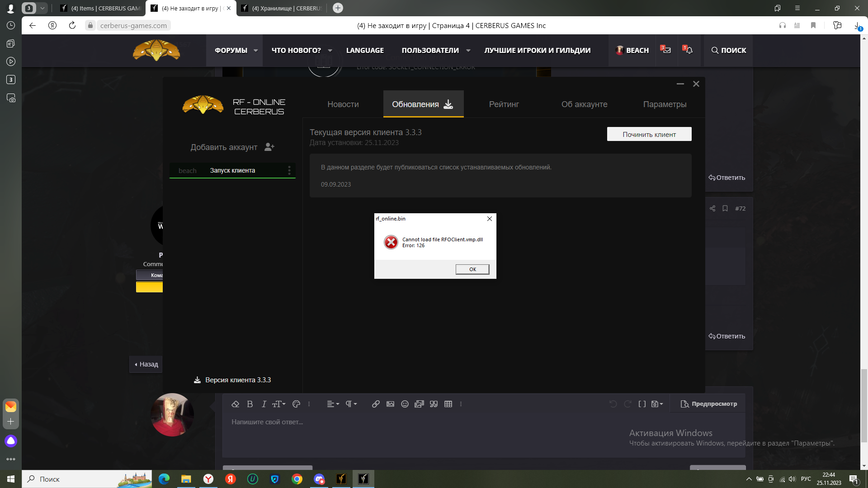
Task: Click the insert quote icon in editor
Action: pos(434,404)
